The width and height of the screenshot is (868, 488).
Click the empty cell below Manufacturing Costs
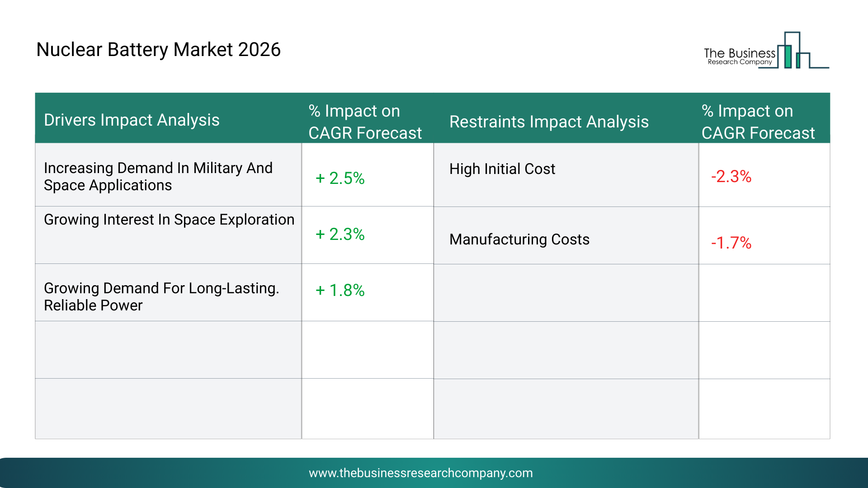[x=566, y=293]
